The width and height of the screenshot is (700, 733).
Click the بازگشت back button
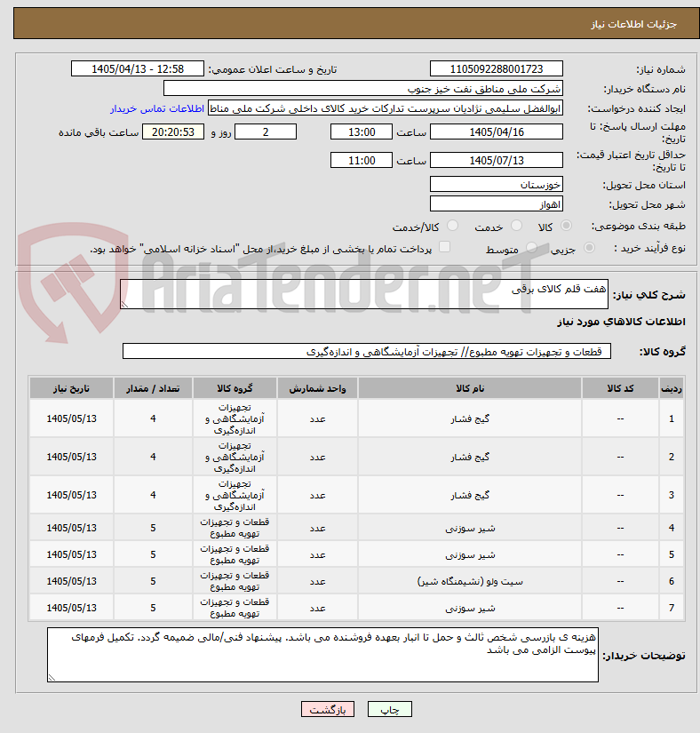pyautogui.click(x=328, y=709)
